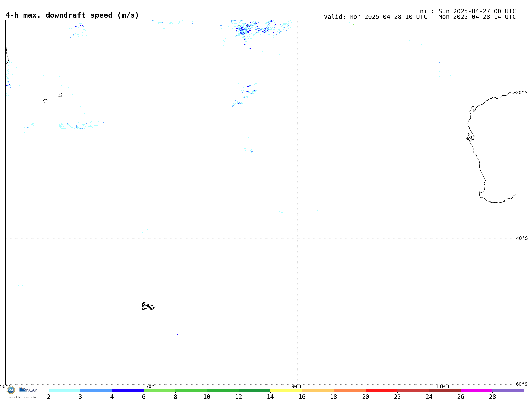Click the 70°E longitude label

pyautogui.click(x=151, y=387)
